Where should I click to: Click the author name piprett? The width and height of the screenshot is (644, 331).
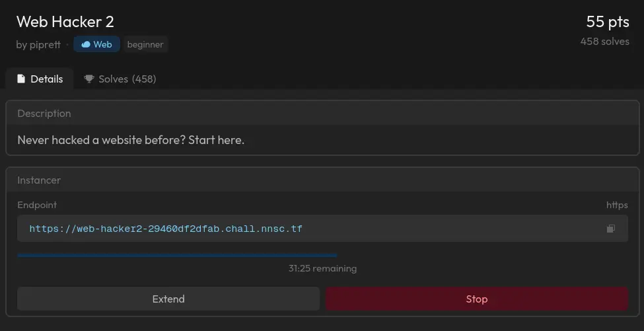(x=45, y=44)
